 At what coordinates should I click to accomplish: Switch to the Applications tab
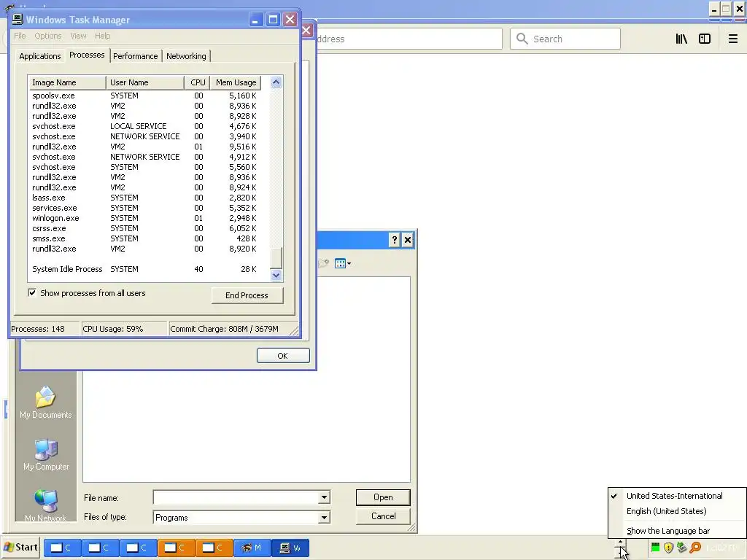coord(40,56)
